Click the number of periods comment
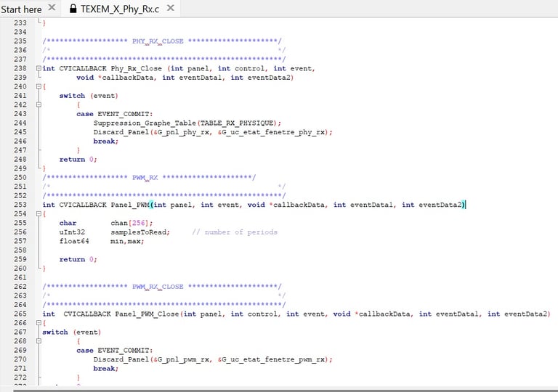Screen dimensions: 558x392 tap(235, 232)
